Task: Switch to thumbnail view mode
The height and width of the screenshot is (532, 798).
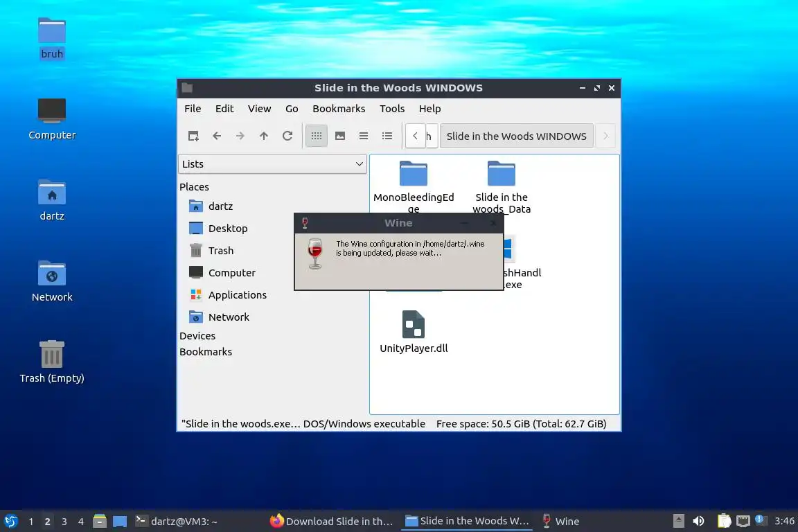Action: 340,136
